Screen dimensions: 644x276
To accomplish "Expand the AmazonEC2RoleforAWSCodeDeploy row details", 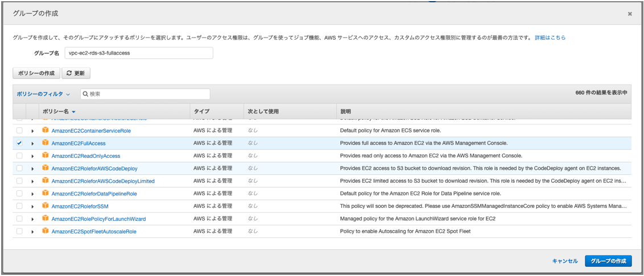I will click(32, 169).
